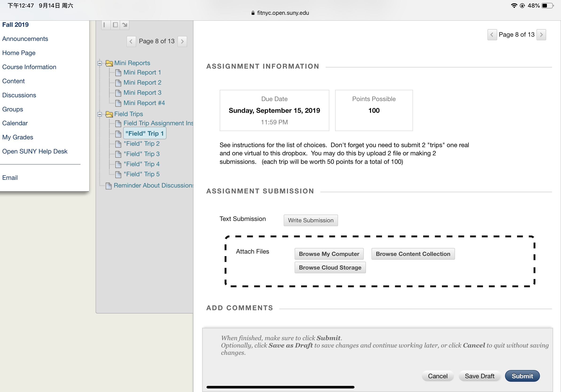Tap the address bar showing fitnyc.open.suny.edu

(x=280, y=13)
